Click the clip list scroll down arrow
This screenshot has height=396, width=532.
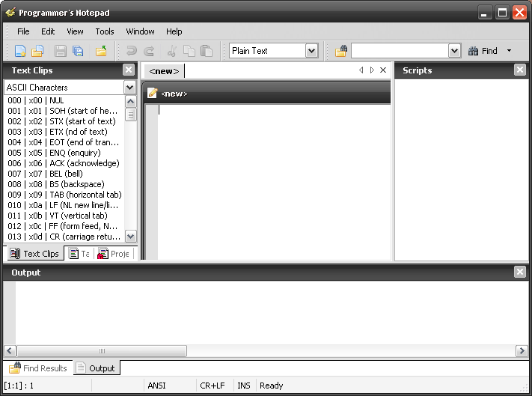tap(131, 236)
